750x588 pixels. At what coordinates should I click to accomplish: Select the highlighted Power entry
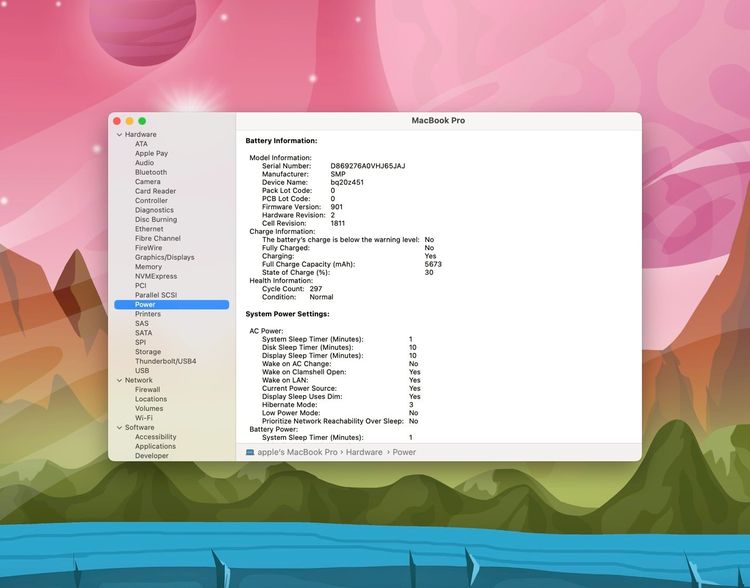point(172,305)
